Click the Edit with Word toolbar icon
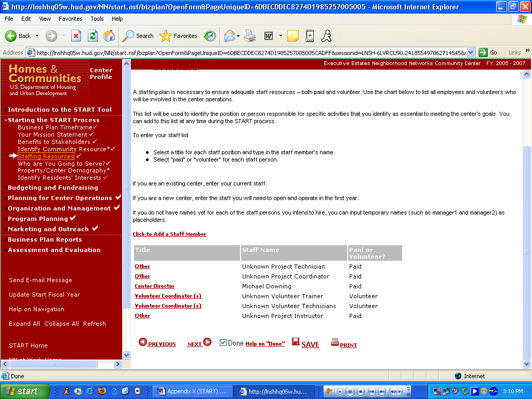This screenshot has height=399, width=532. [269, 36]
